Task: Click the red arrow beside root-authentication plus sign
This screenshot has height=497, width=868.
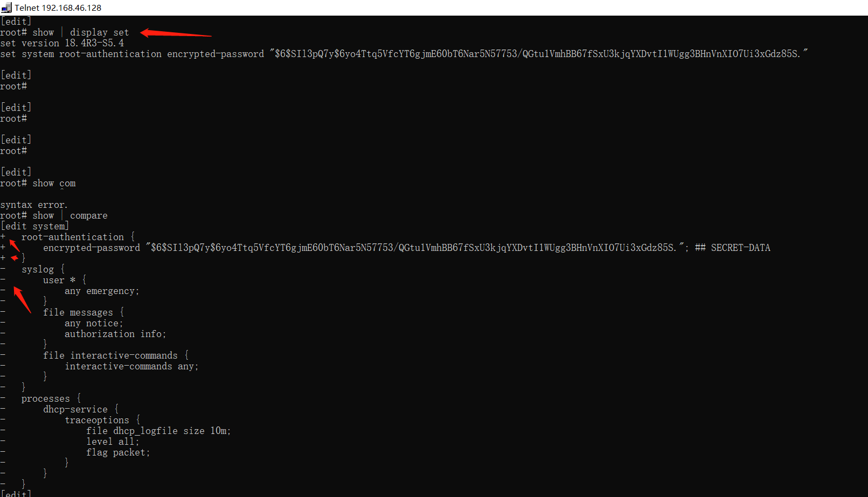Action: pos(15,245)
